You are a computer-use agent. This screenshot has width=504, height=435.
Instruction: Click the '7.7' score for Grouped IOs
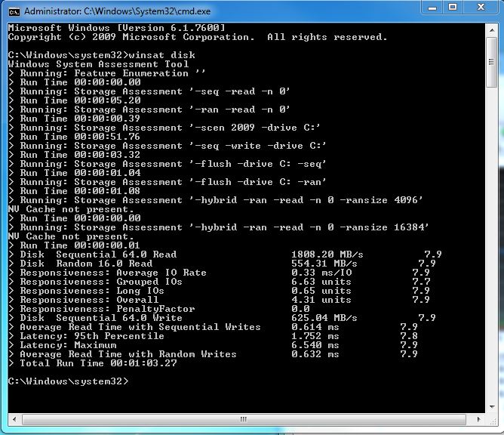click(421, 282)
